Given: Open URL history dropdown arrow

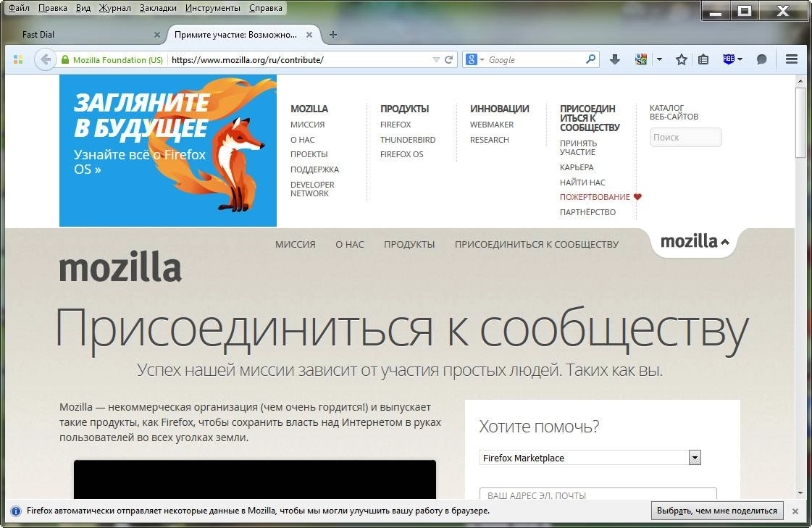Looking at the screenshot, I should pyautogui.click(x=436, y=60).
